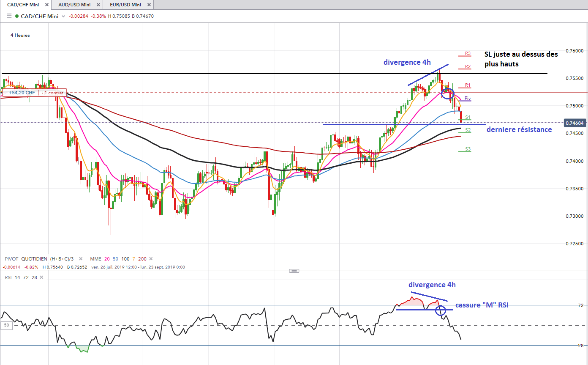This screenshot has height=365, width=588.
Task: Click the RSI 50 level label
Action: [x=6, y=325]
